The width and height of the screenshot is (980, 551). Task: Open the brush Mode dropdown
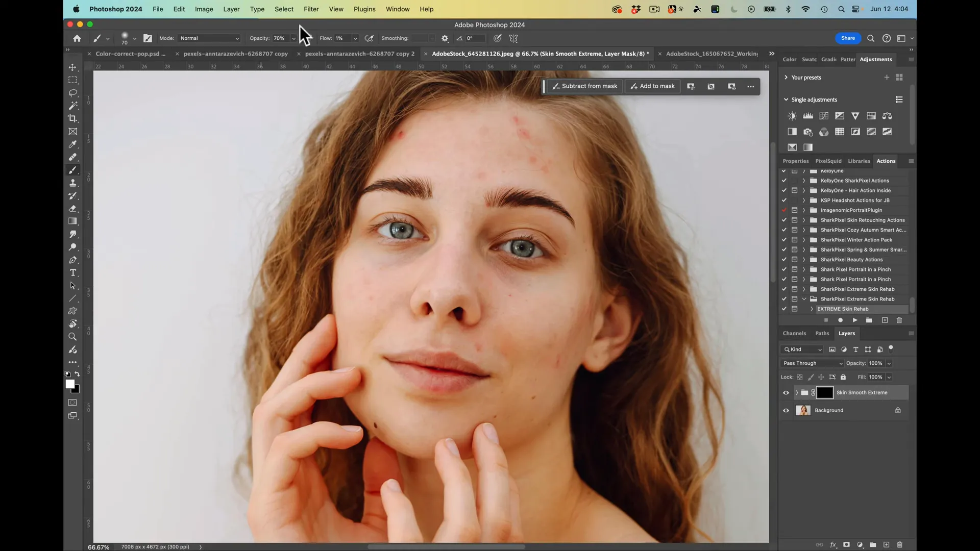tap(209, 38)
